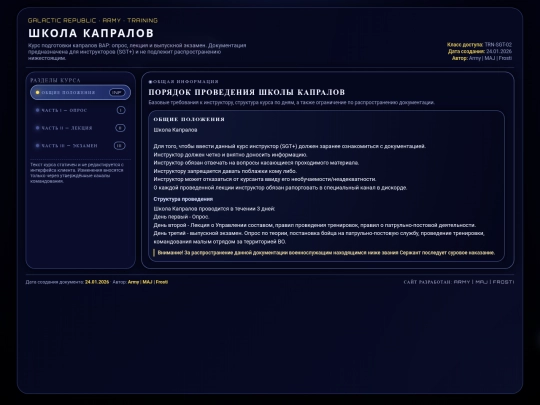Open 'Часть III — Экзамен' section
The image size is (540, 405).
pos(80,146)
